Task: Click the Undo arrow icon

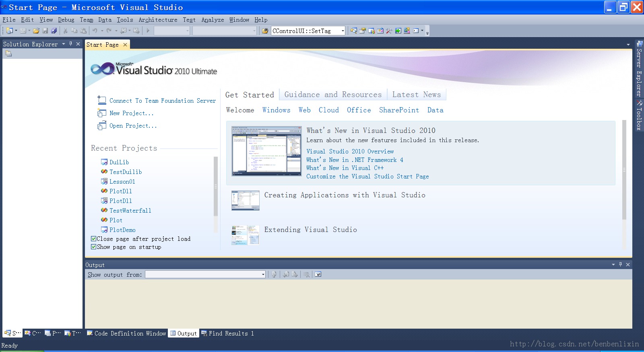Action: point(95,31)
